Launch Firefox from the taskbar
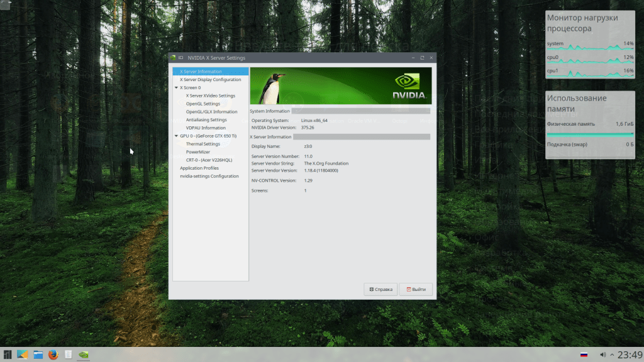Image resolution: width=644 pixels, height=362 pixels. (x=53, y=354)
